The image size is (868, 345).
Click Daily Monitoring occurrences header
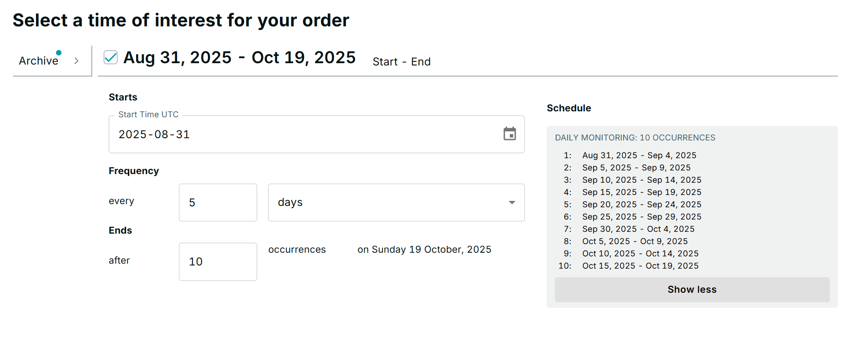[635, 138]
